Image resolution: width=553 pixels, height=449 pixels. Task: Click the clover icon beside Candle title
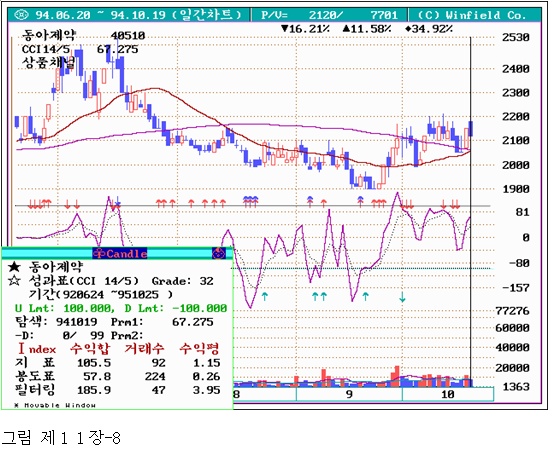coord(100,253)
